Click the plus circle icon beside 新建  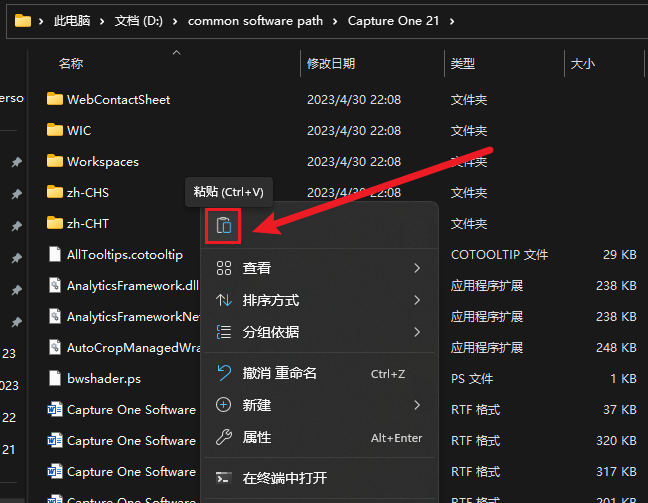pyautogui.click(x=224, y=405)
